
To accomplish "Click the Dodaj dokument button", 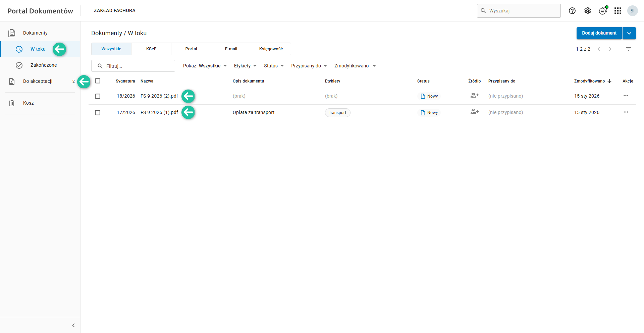I will pos(599,33).
